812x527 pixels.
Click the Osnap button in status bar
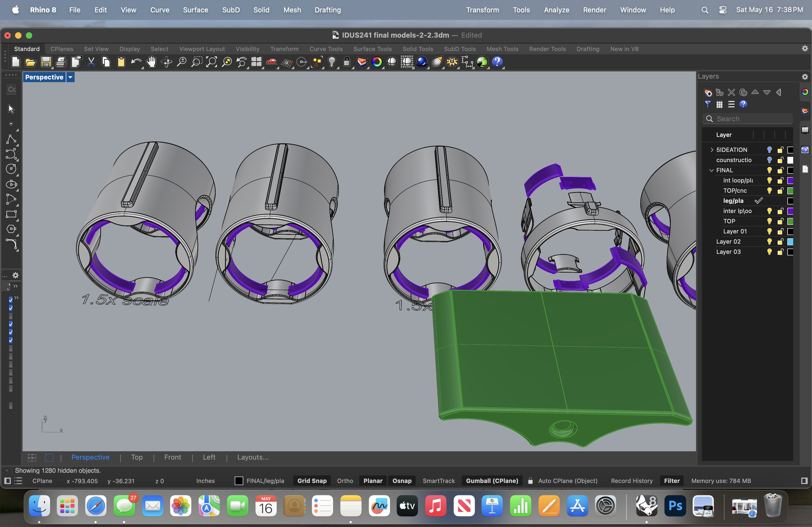[402, 481]
